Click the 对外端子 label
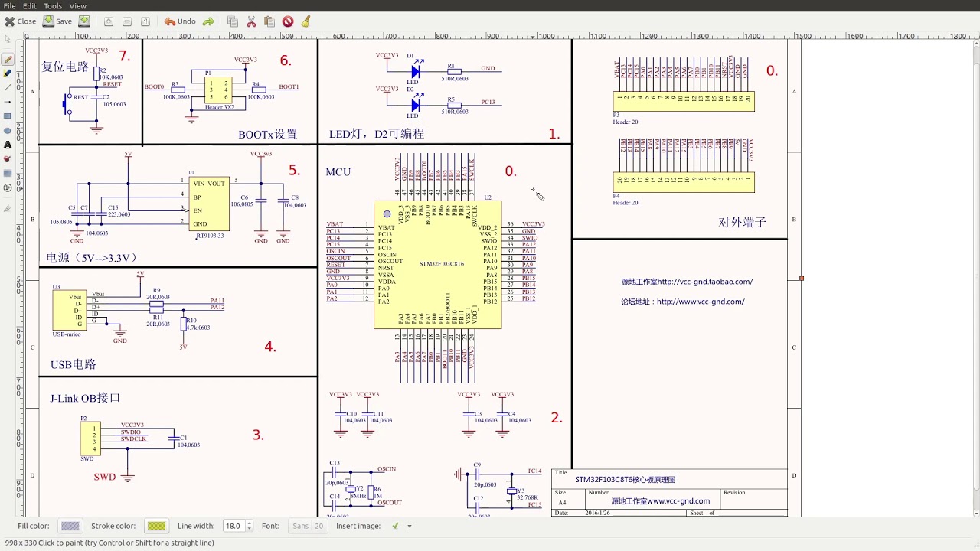980x551 pixels. click(742, 222)
